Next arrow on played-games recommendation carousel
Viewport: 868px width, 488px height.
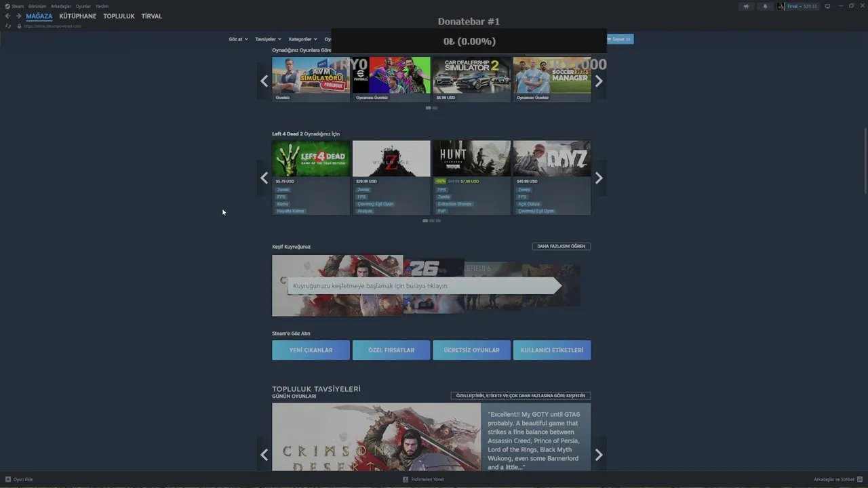coord(599,81)
